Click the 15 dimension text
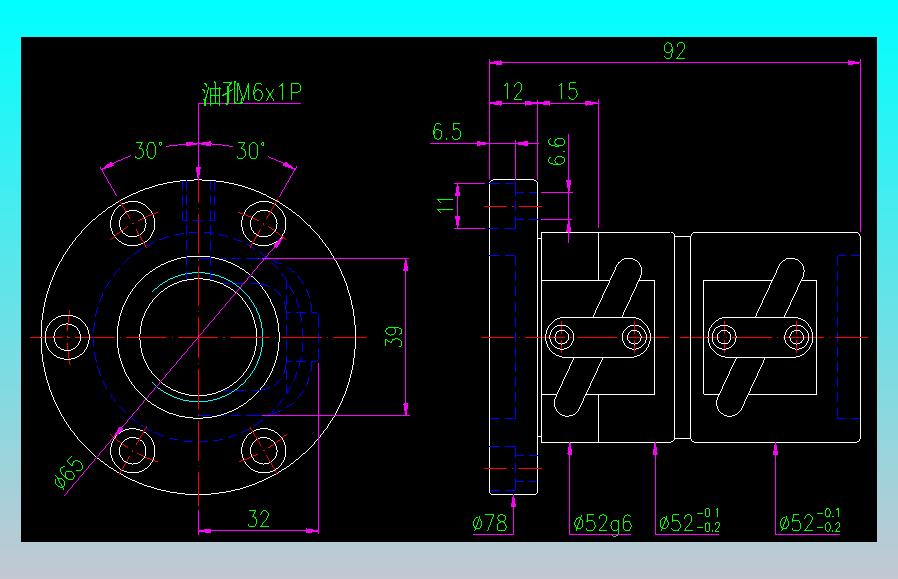The height and width of the screenshot is (579, 898). pyautogui.click(x=568, y=92)
